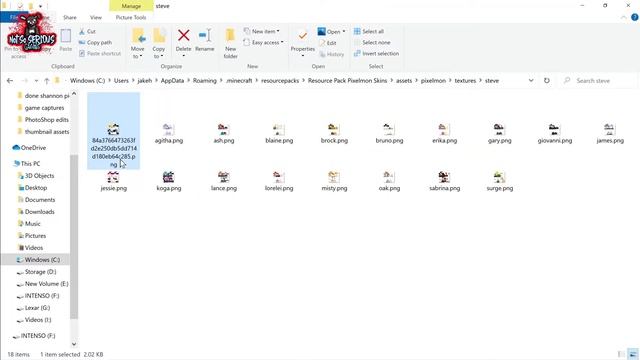Open Pictures in the sidebar
Image resolution: width=640 pixels, height=360 pixels.
31,236
